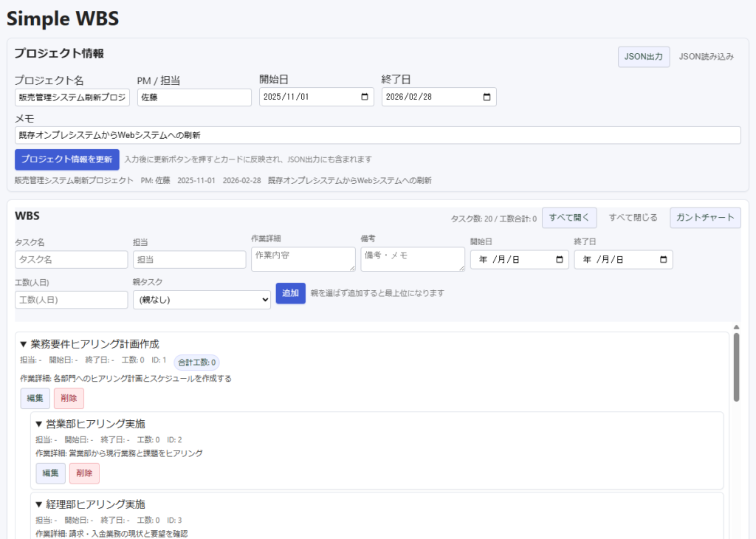The height and width of the screenshot is (539, 756).
Task: Click JSON出力 button
Action: 644,57
